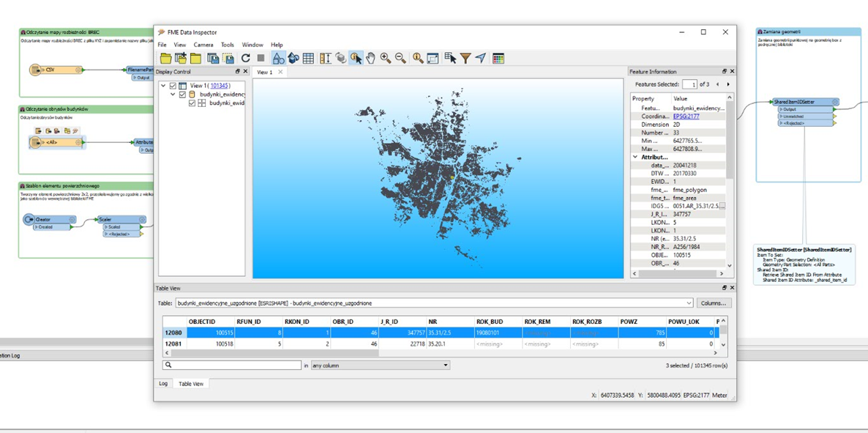The height and width of the screenshot is (433, 868).
Task: Switch to the Log tab
Action: tap(163, 383)
